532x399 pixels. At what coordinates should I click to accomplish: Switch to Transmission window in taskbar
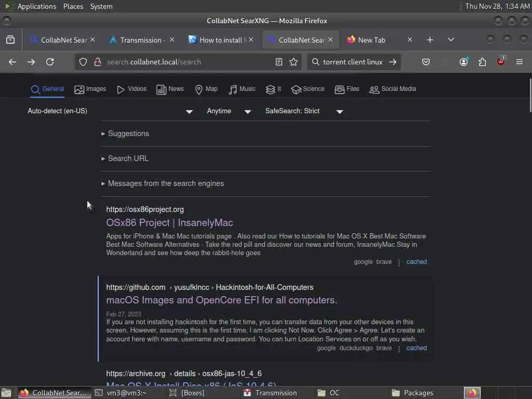276,393
